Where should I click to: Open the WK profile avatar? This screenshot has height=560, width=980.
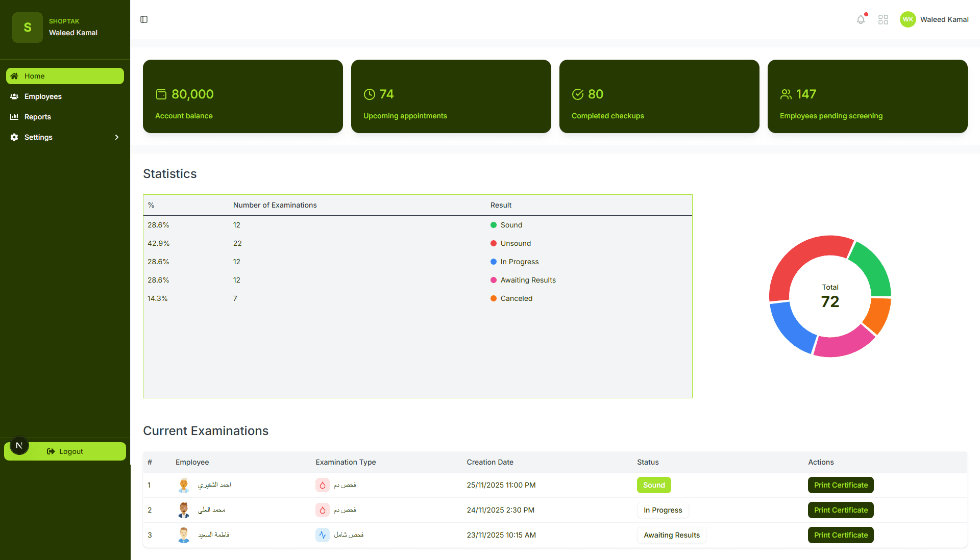point(908,19)
